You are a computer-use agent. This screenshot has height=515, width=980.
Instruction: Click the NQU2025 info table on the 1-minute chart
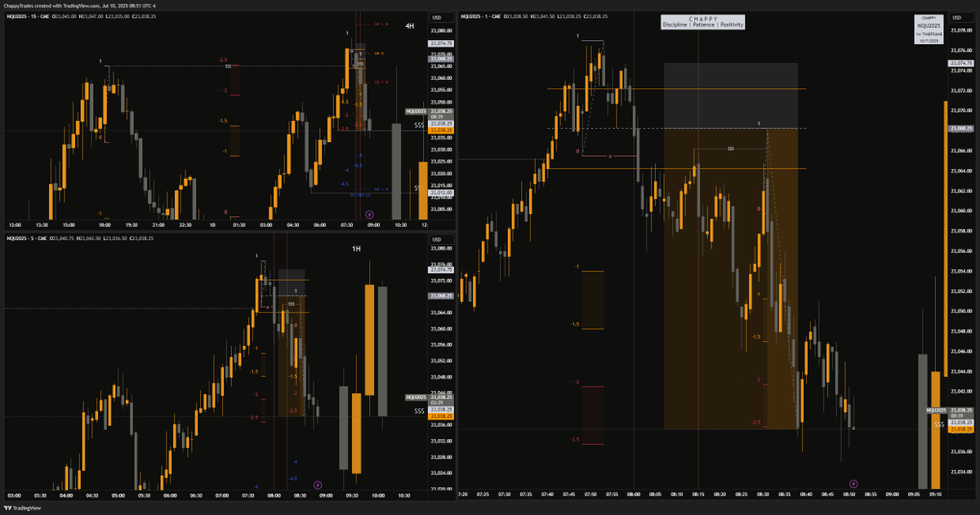[x=929, y=29]
